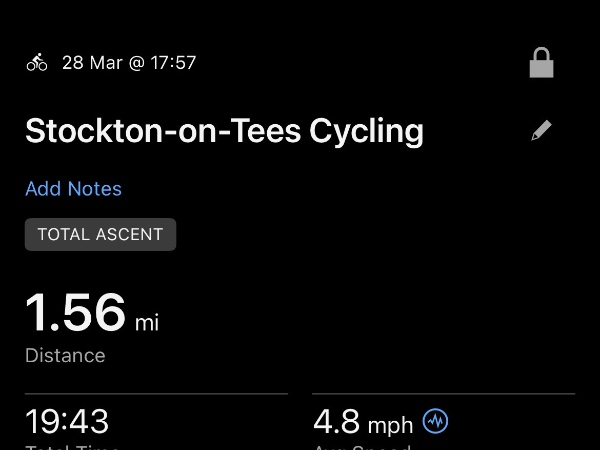Tap the blue waveform icon beside mph
The width and height of the screenshot is (600, 450).
coord(435,422)
